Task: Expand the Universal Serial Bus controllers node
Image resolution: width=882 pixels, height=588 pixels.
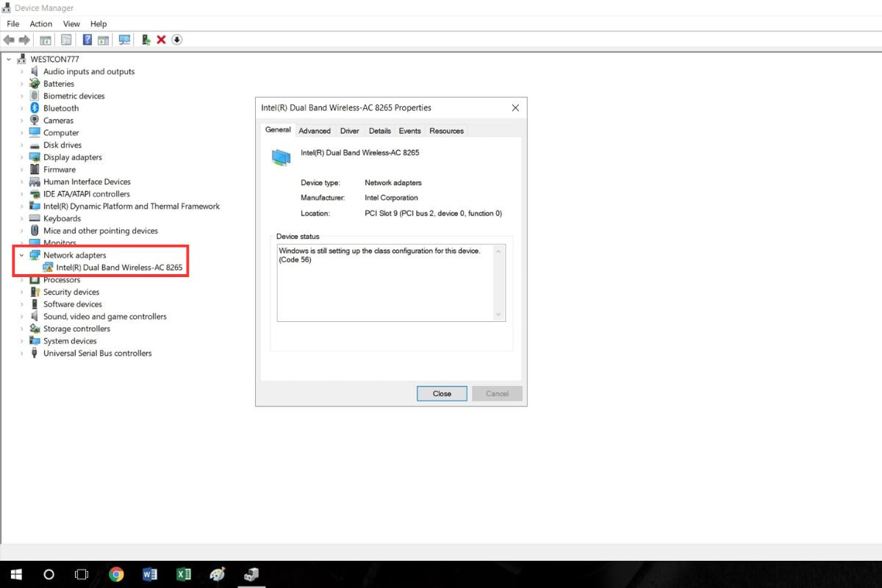Action: pos(21,354)
